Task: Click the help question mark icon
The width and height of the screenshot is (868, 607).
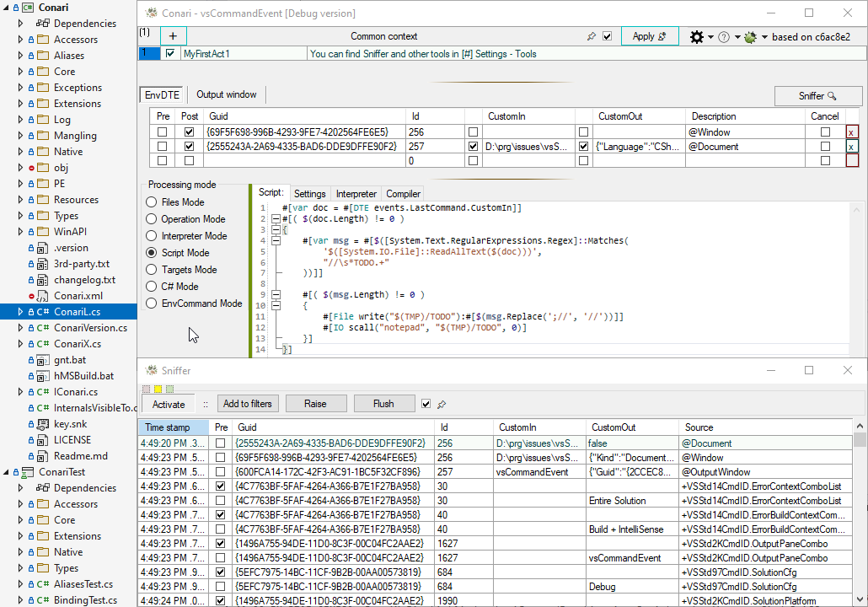Action: click(x=724, y=37)
